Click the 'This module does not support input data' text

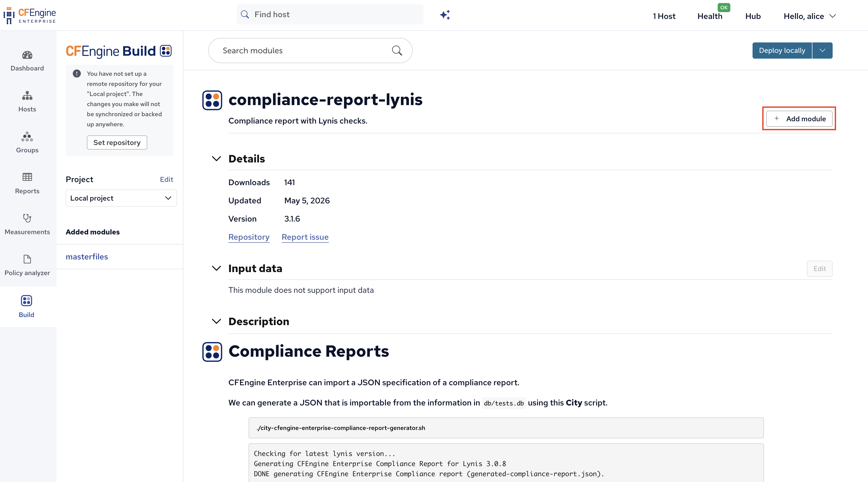[x=301, y=290]
